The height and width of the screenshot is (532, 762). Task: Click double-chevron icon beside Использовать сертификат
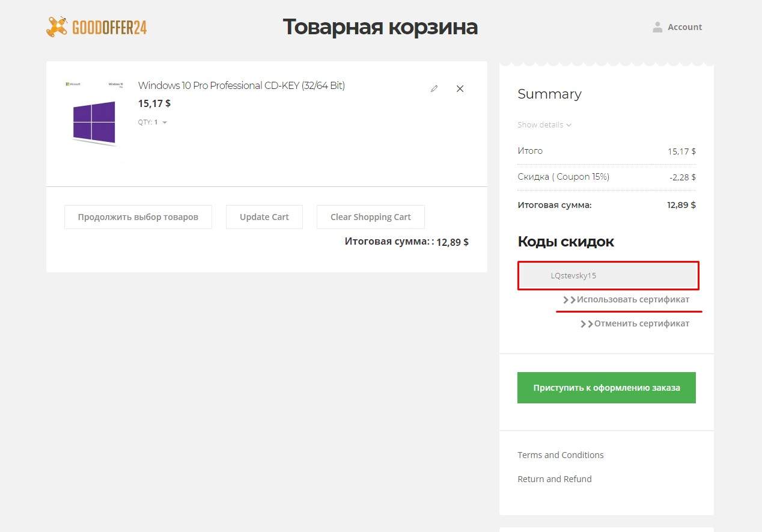pos(568,299)
